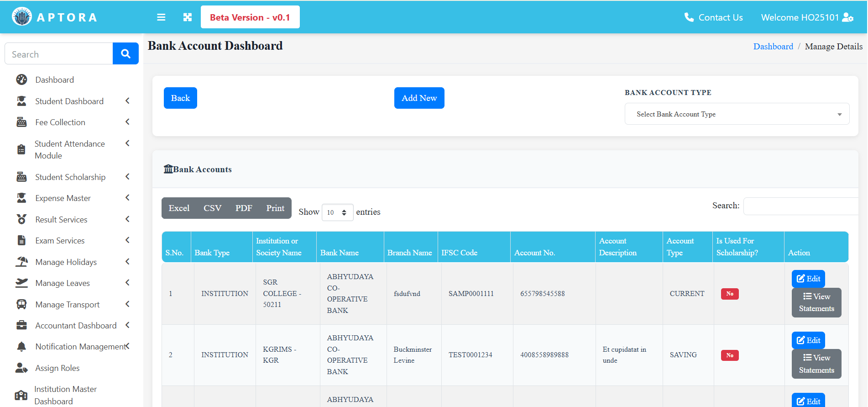The width and height of the screenshot is (868, 407).
Task: Expand the Student Scholarship chevron
Action: 127,176
